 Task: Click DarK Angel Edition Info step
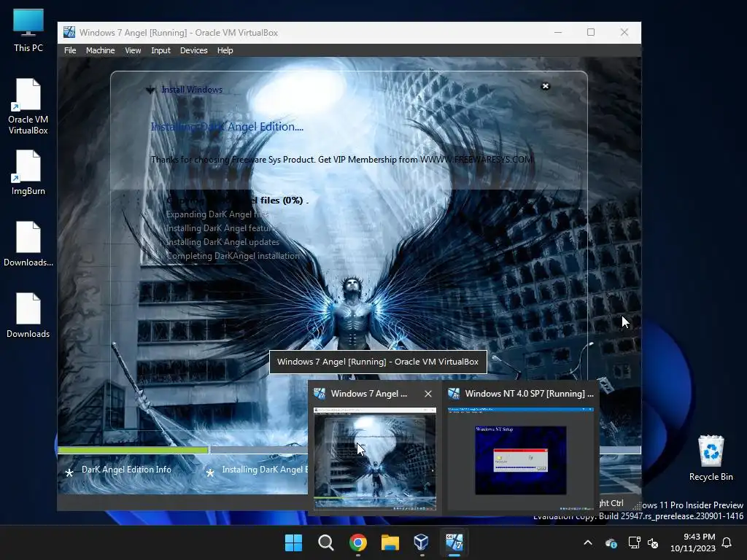[126, 470]
